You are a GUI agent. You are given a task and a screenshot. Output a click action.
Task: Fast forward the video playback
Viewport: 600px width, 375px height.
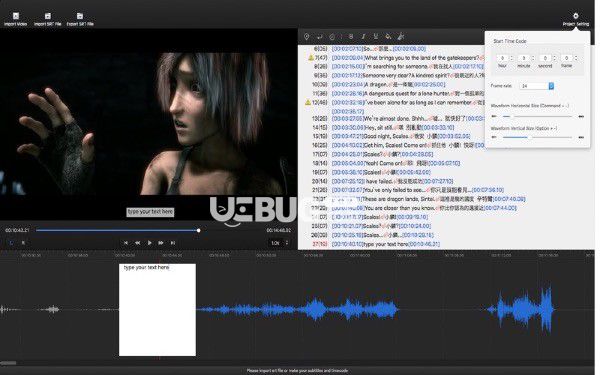[161, 243]
